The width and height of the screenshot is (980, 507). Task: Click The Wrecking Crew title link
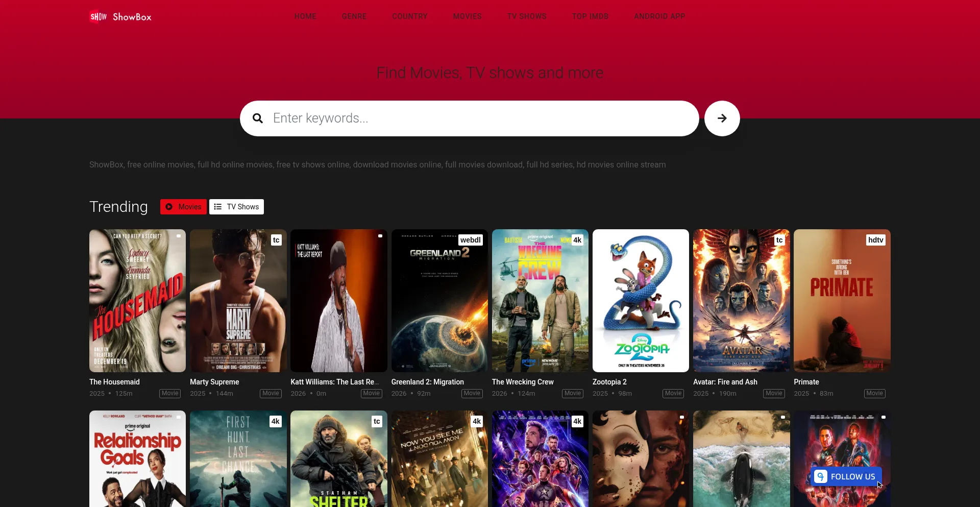click(523, 382)
